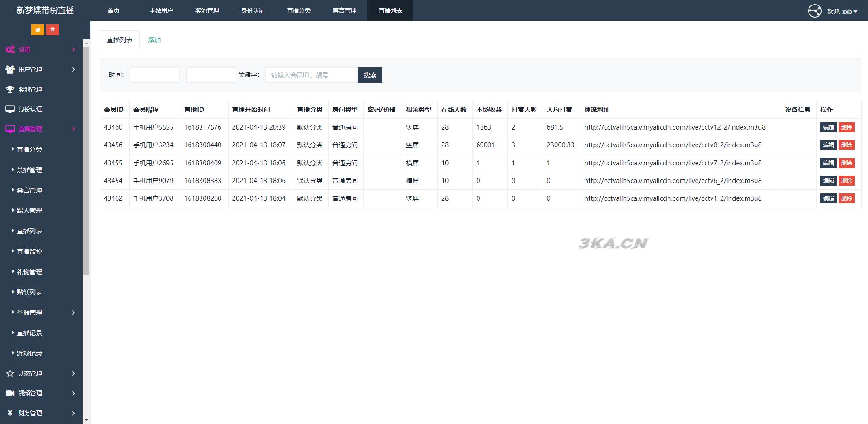Click the 新梦蝶带货直播 site title
Viewport: 868px width, 424px height.
pos(45,10)
